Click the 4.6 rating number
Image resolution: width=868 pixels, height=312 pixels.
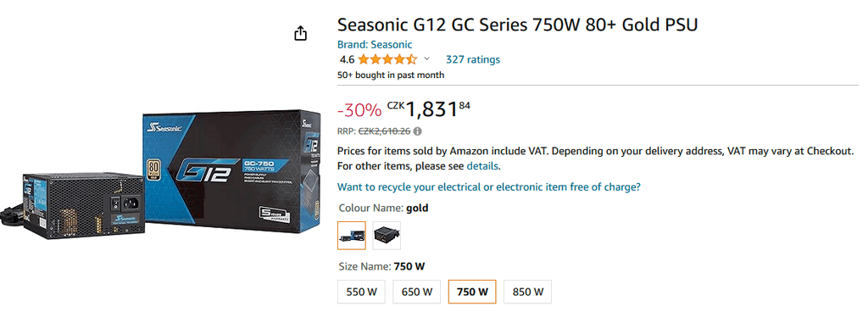tap(347, 59)
